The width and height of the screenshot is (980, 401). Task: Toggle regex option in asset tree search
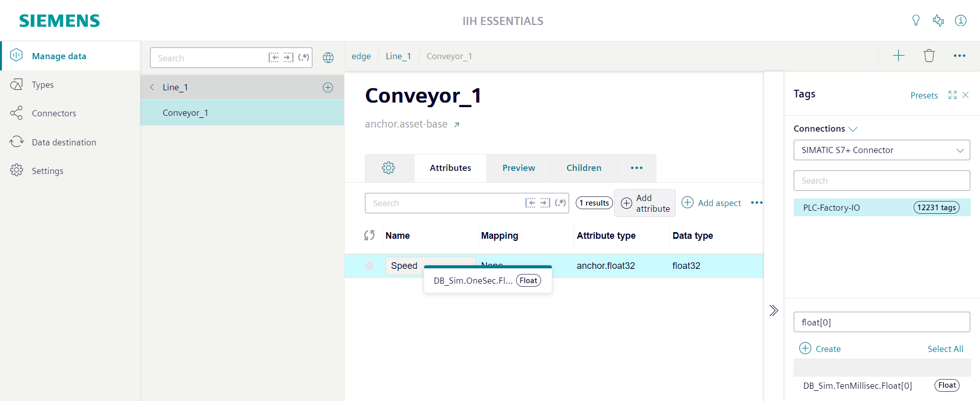click(x=304, y=58)
